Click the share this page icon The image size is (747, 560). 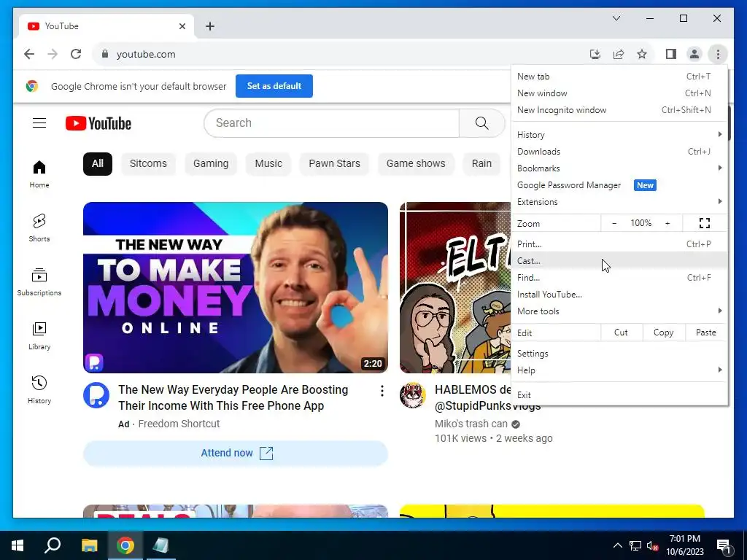click(619, 54)
